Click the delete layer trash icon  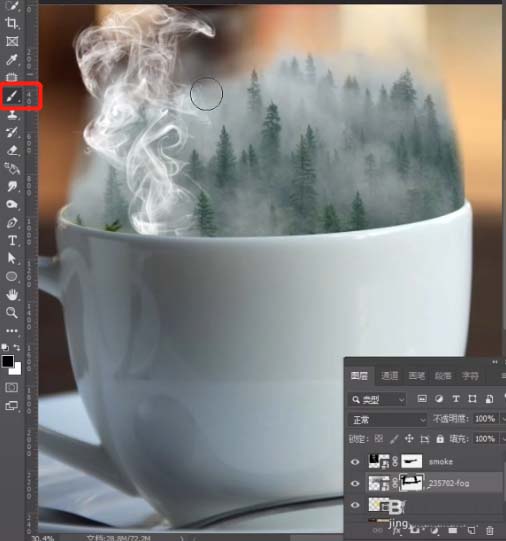(x=489, y=530)
